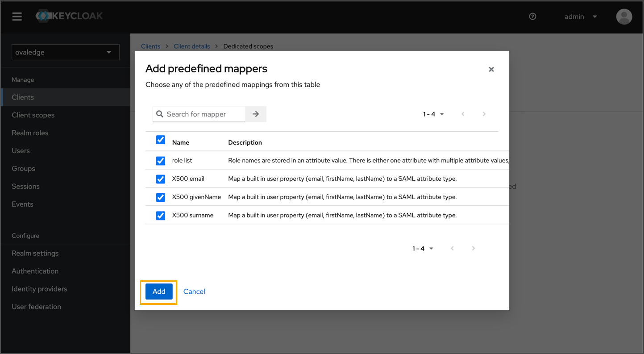Uncheck the X500 email mapper checkbox
This screenshot has width=644, height=354.
pos(161,179)
